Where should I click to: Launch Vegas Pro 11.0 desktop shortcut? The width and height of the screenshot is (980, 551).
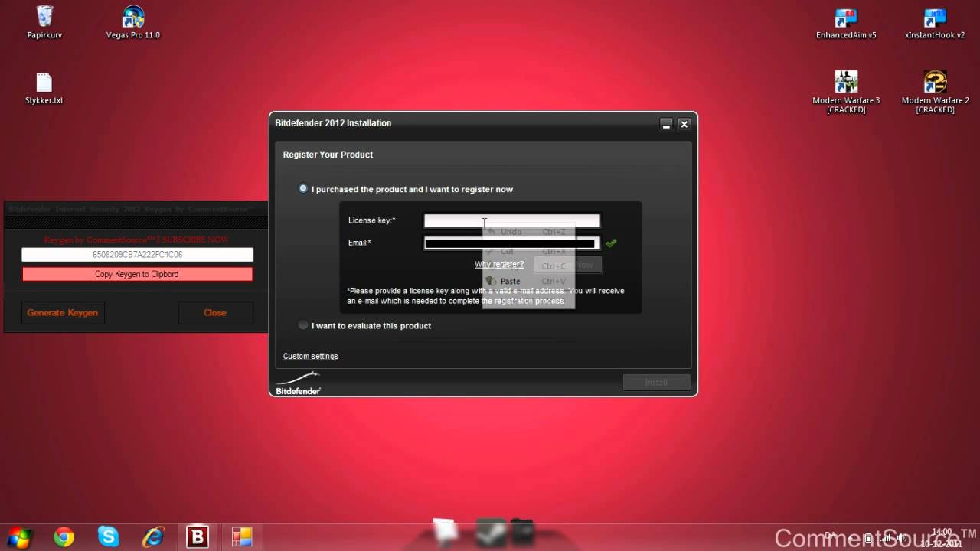click(133, 22)
